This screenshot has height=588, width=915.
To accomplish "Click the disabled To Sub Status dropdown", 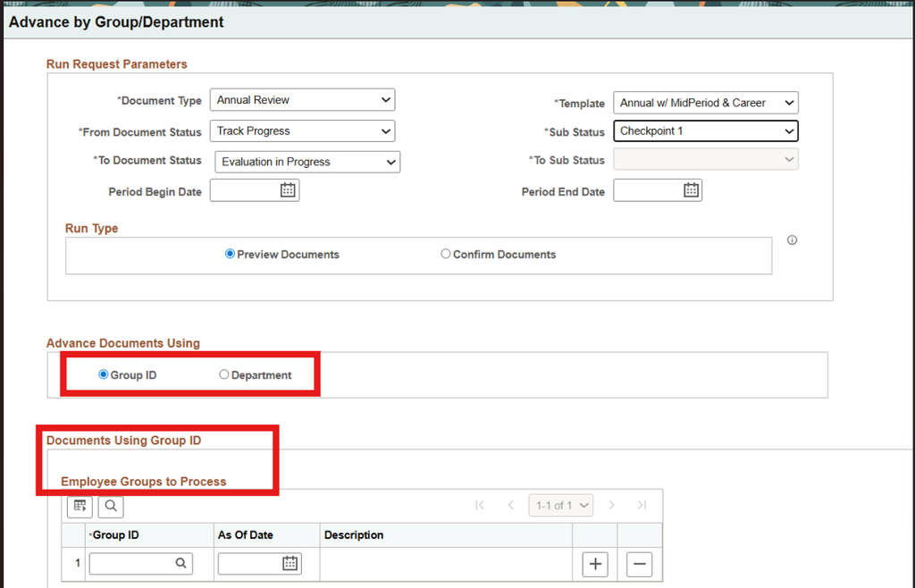I will pyautogui.click(x=706, y=159).
